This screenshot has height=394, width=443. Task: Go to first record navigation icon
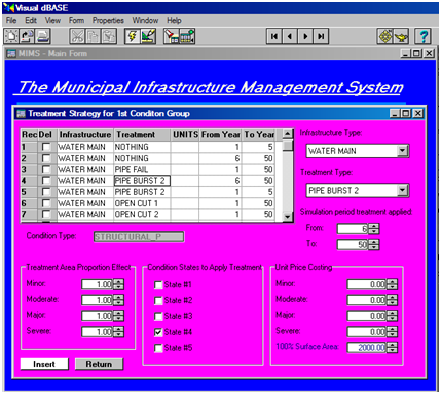(x=274, y=36)
